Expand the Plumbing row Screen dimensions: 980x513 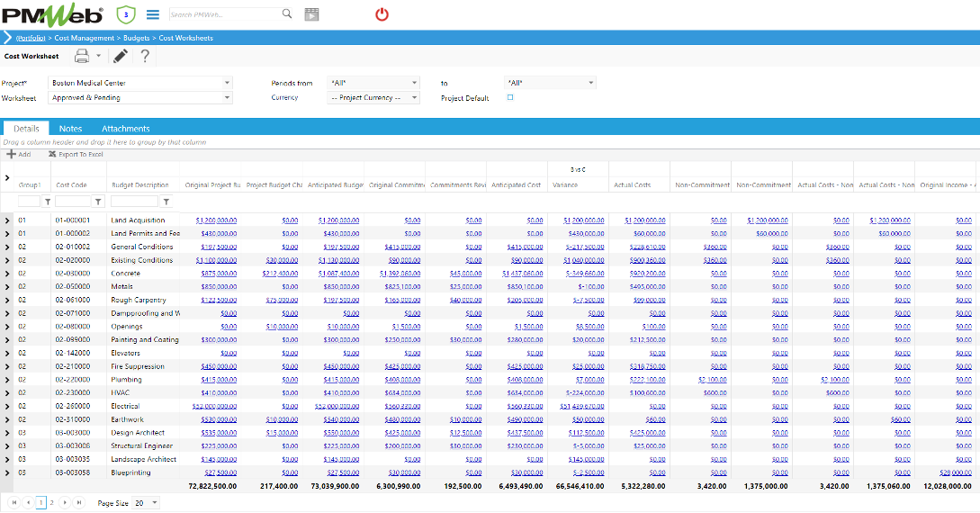pos(7,380)
